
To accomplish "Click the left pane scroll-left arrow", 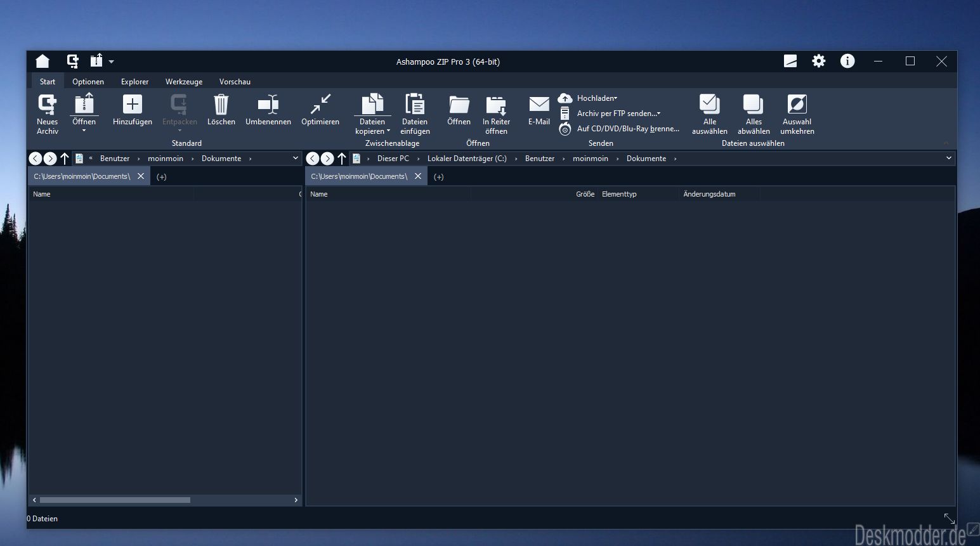I will [x=34, y=500].
